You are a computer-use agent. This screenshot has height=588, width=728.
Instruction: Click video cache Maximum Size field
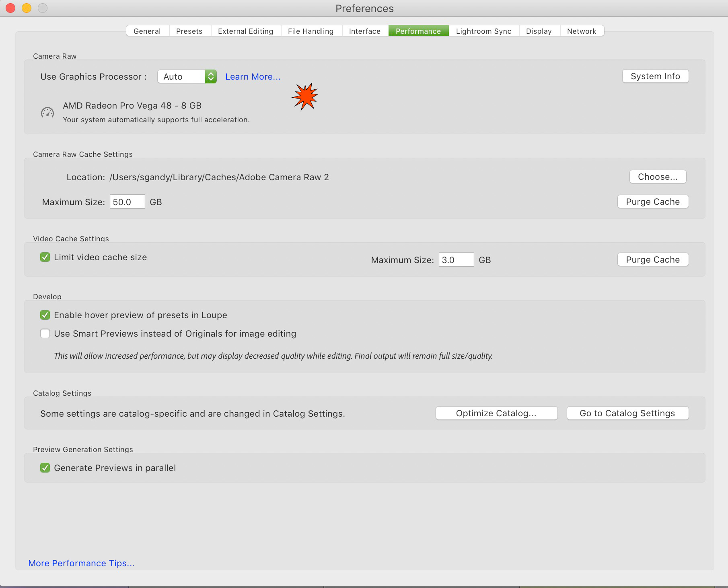click(457, 259)
